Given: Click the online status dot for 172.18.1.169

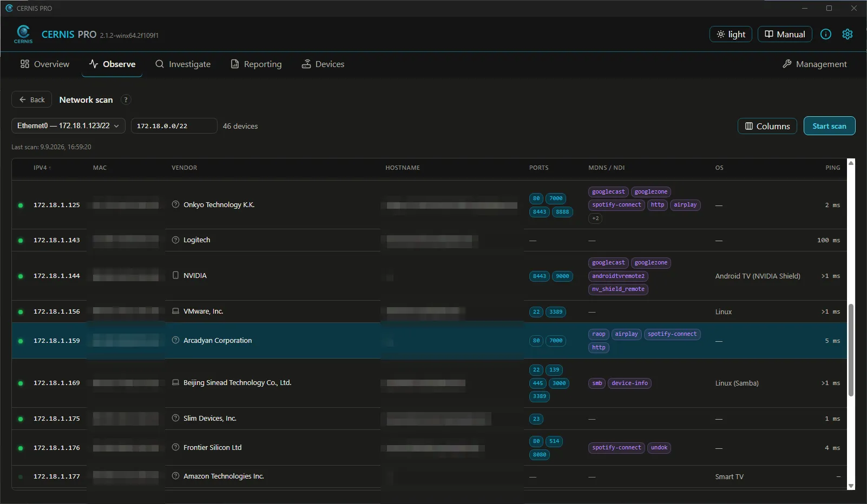Looking at the screenshot, I should pos(21,383).
